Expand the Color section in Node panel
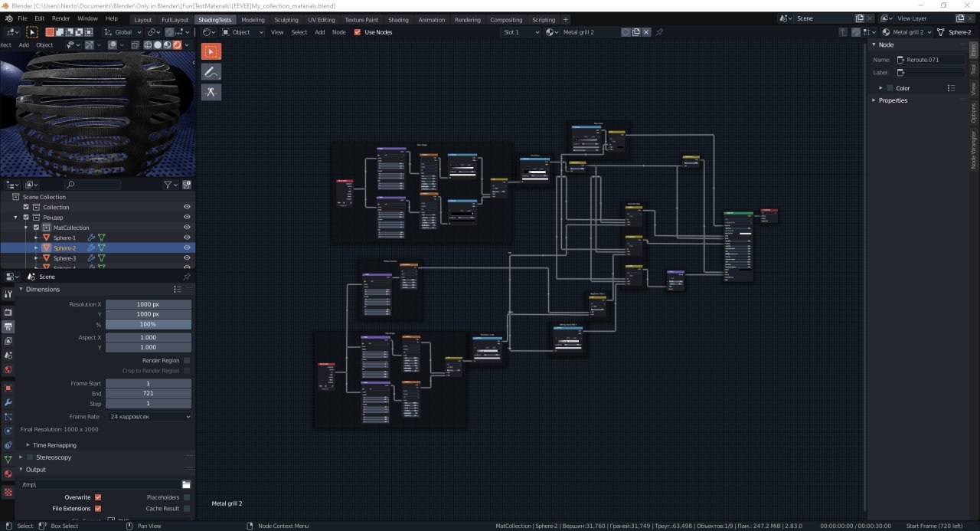This screenshot has height=531, width=980. [x=881, y=88]
